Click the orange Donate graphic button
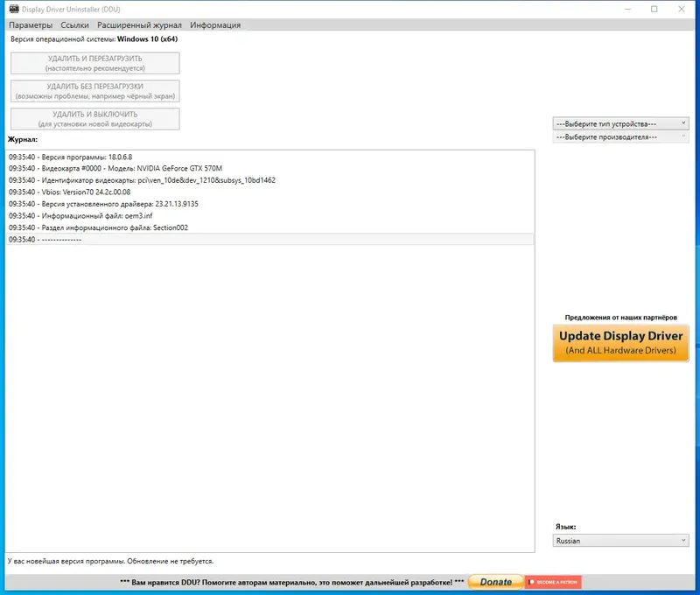This screenshot has width=700, height=595. coord(495,581)
